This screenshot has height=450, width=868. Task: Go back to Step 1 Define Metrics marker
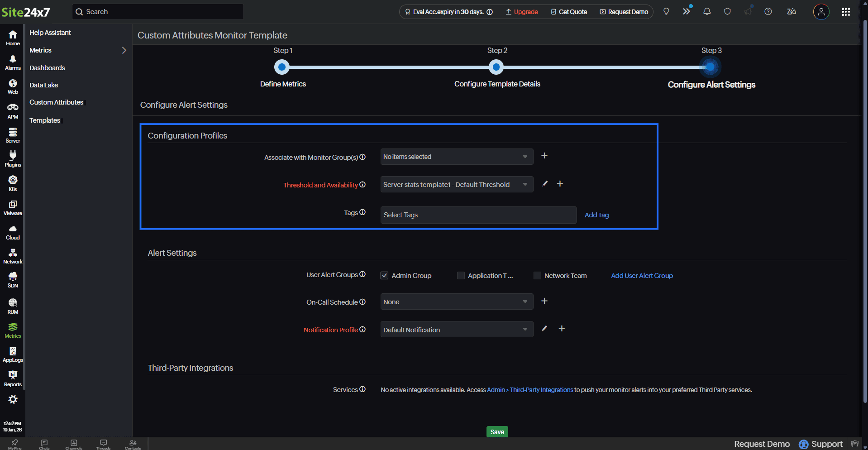click(x=282, y=67)
